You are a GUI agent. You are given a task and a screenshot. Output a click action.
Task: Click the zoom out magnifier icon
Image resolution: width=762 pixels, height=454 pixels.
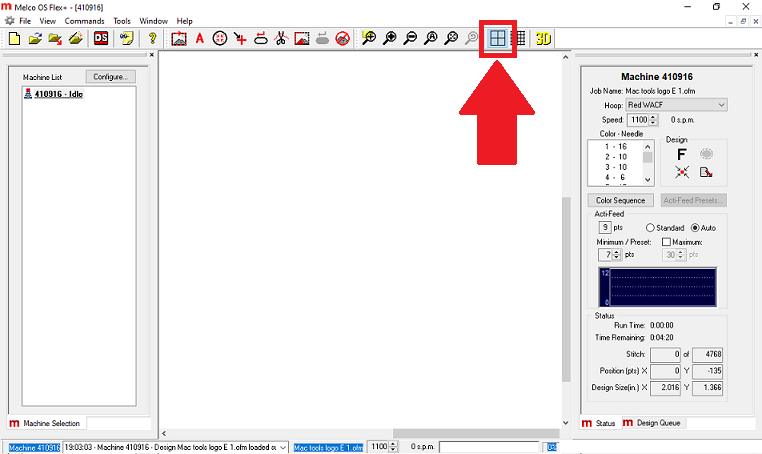411,38
